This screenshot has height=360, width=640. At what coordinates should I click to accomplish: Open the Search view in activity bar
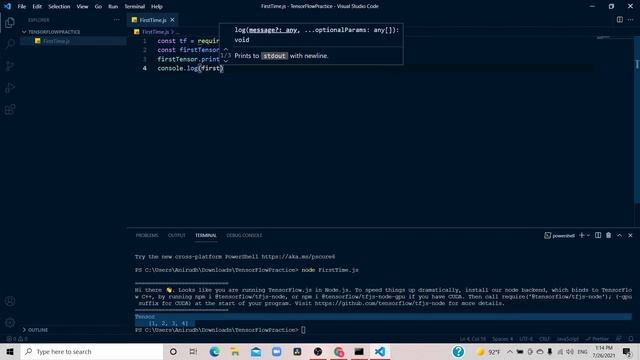[x=10, y=44]
